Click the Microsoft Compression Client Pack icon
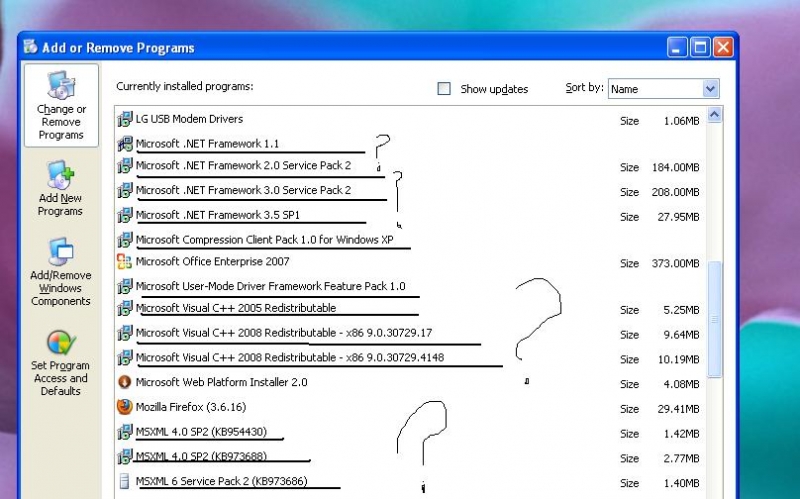 (124, 240)
